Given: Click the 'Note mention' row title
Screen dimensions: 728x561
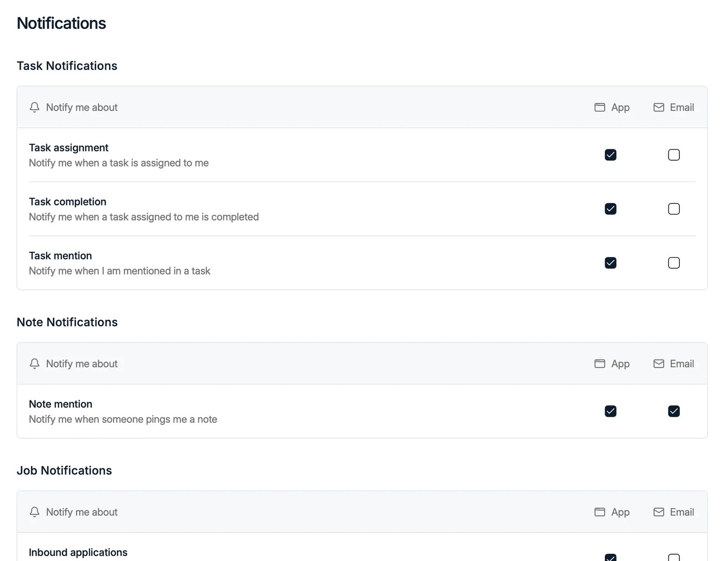Looking at the screenshot, I should pyautogui.click(x=61, y=404).
